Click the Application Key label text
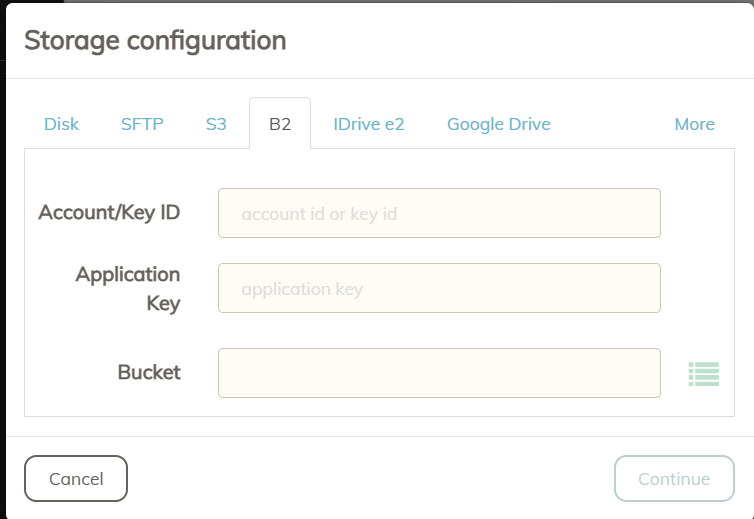754x519 pixels. coord(128,289)
